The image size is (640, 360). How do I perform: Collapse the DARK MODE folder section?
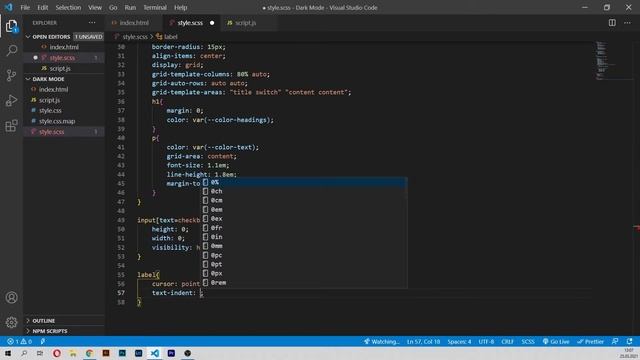[x=64, y=79]
